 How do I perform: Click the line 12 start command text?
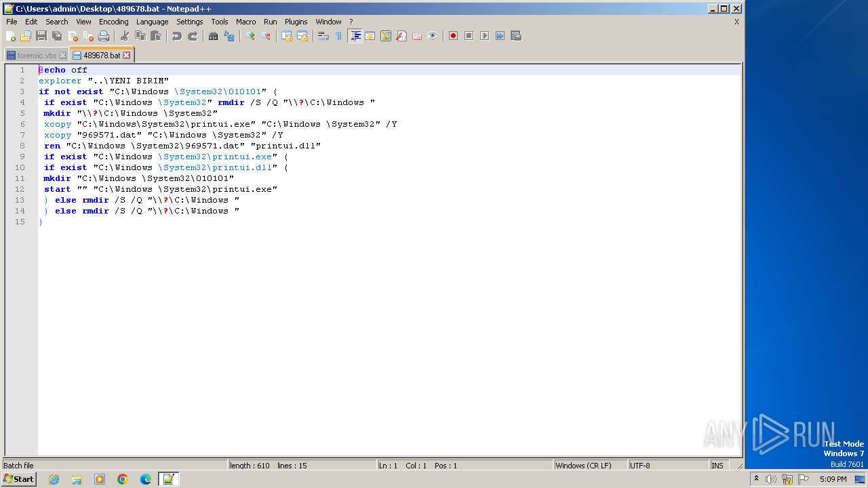(161, 189)
